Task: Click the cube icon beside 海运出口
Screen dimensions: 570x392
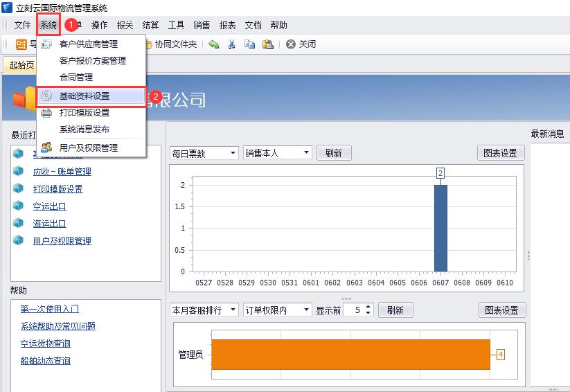Action: tap(18, 224)
